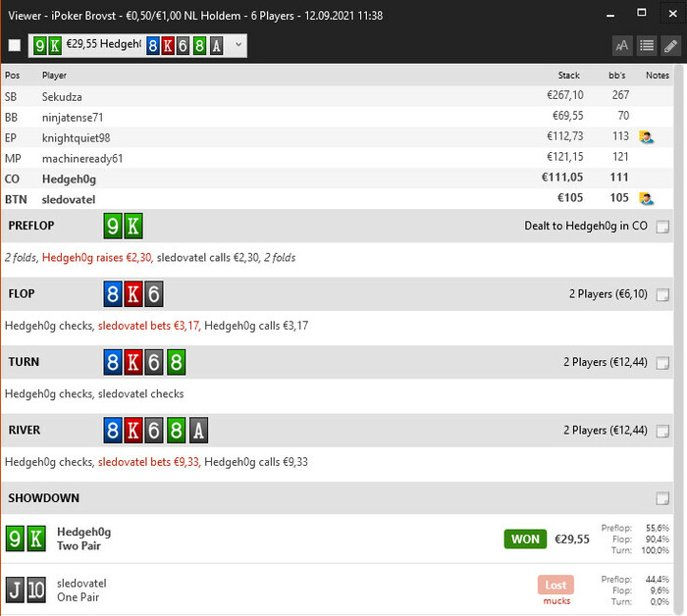Click the vertical scrollbar on the right

(679, 338)
